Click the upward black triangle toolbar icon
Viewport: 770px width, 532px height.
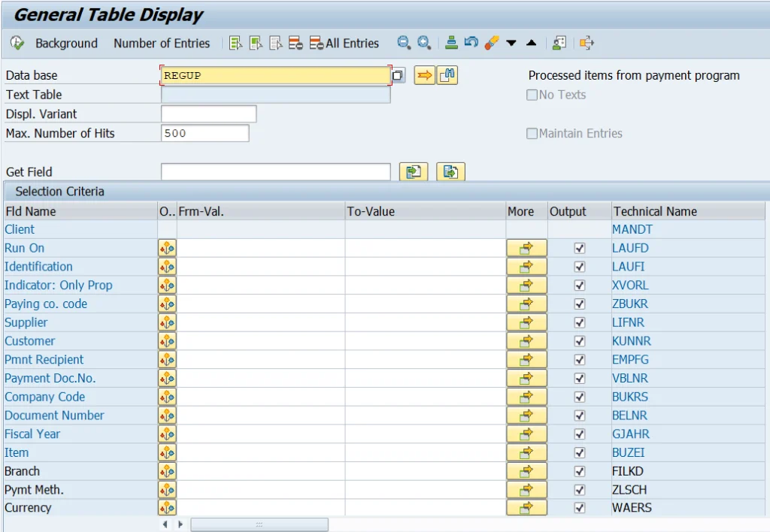[x=532, y=43]
